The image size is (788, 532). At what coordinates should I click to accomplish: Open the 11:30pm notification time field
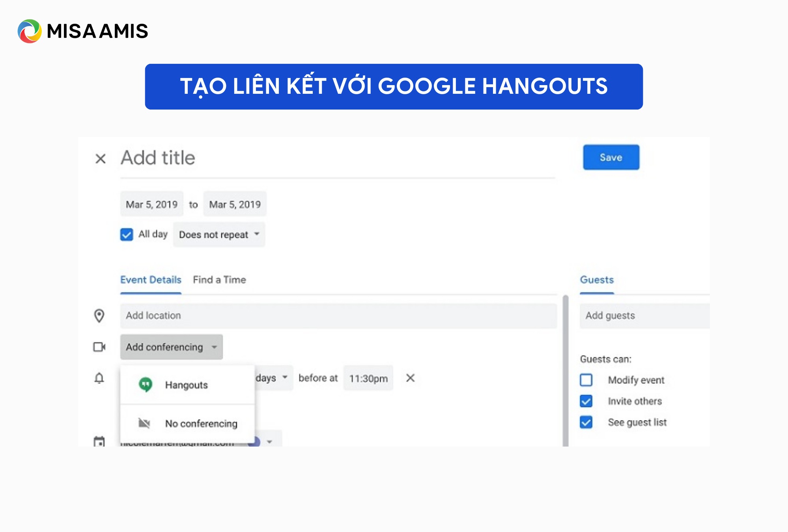click(368, 378)
